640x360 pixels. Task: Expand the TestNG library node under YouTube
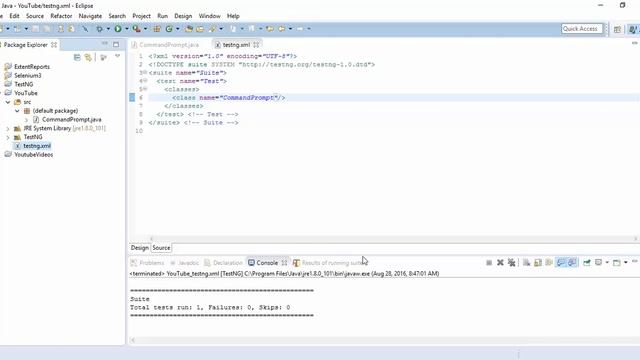click(x=8, y=137)
